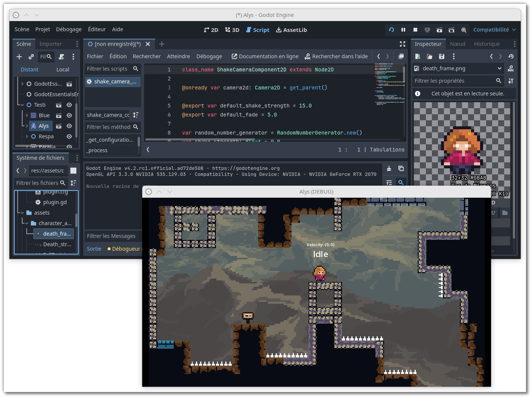Switch scene tree to Distant view
532x398 pixels.
click(30, 70)
